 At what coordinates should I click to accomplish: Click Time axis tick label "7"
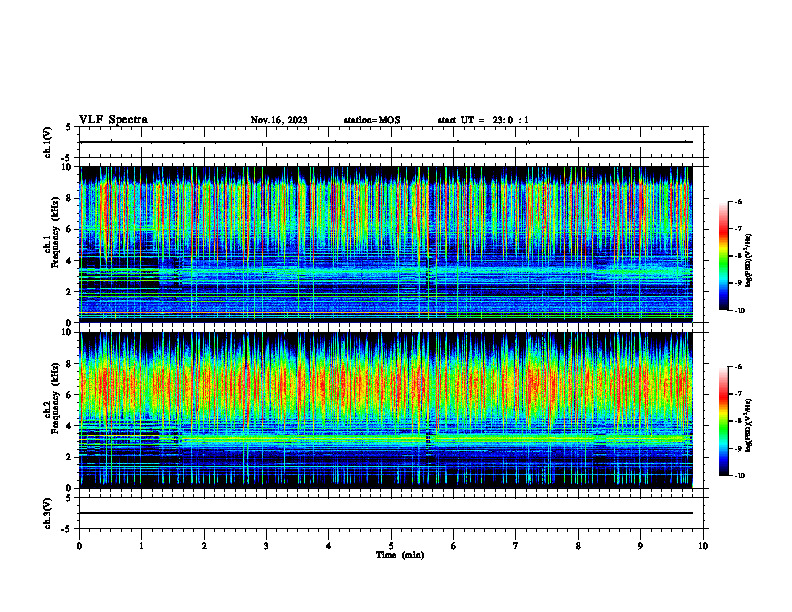(516, 546)
